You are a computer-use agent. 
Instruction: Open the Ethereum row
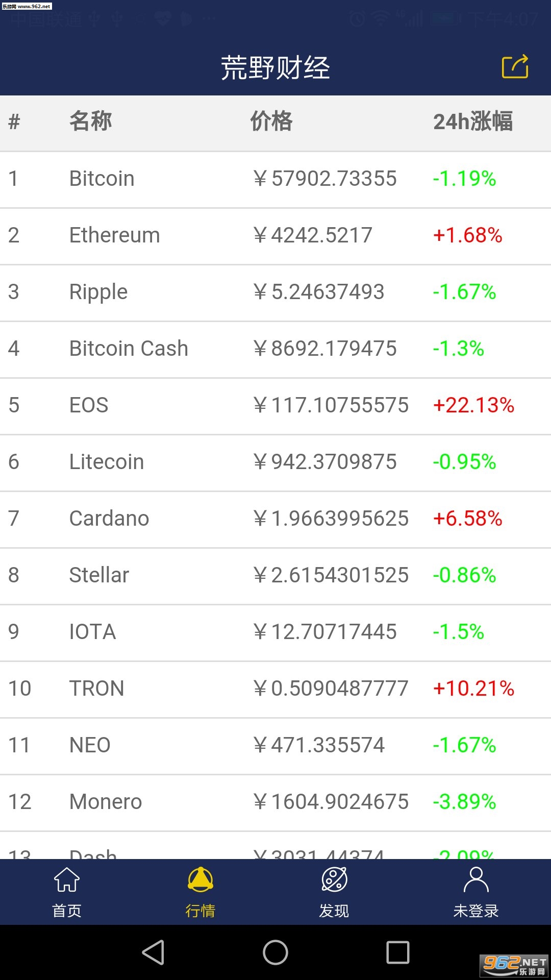coord(275,236)
